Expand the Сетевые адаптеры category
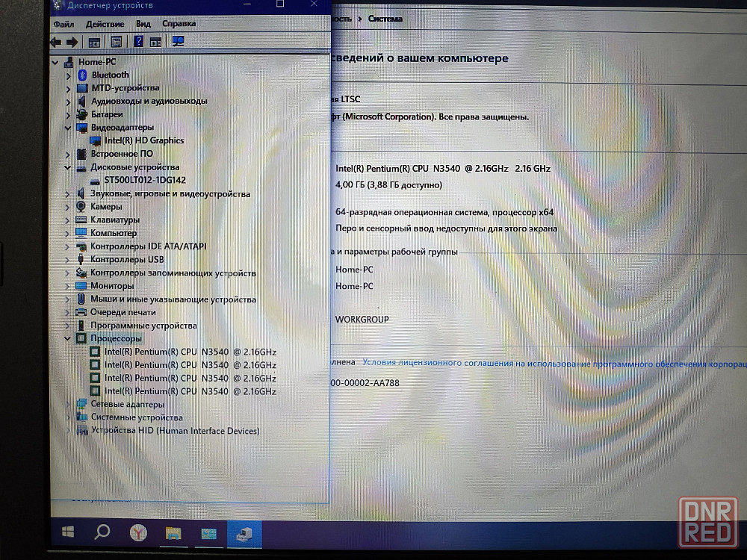Image resolution: width=747 pixels, height=560 pixels. click(x=69, y=404)
